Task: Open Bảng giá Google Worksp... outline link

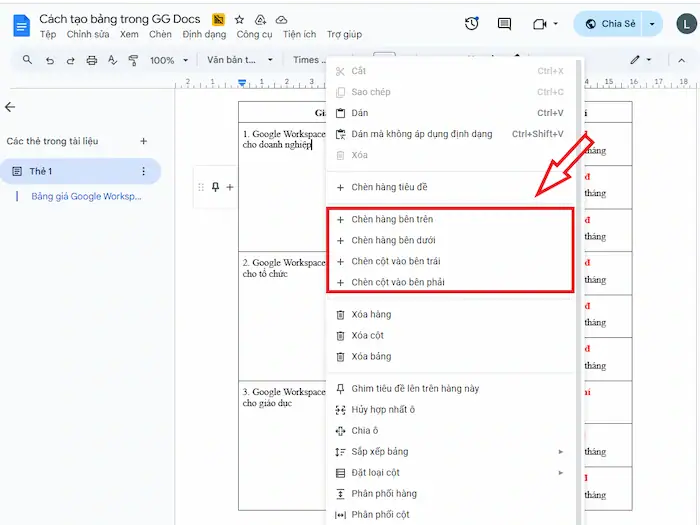Action: [86, 197]
